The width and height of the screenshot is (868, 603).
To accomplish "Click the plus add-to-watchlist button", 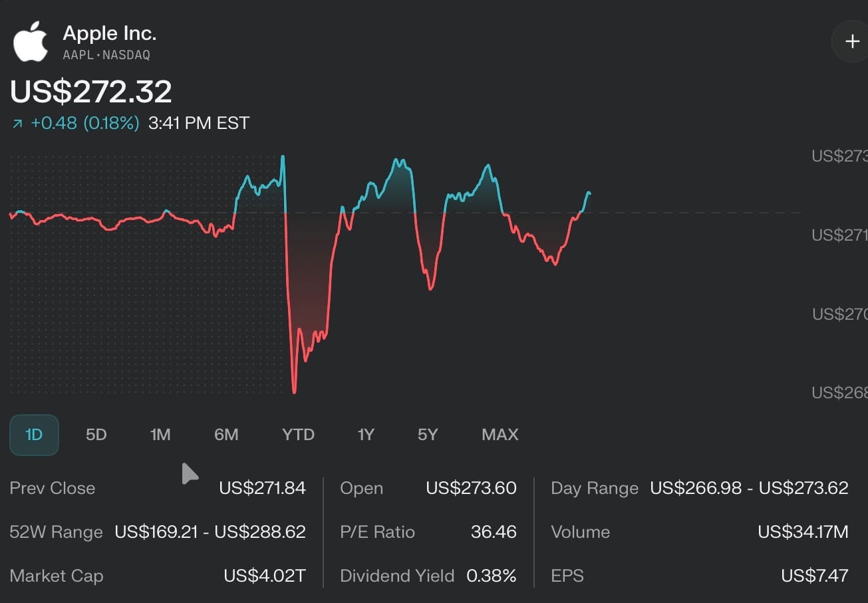I will (x=851, y=42).
